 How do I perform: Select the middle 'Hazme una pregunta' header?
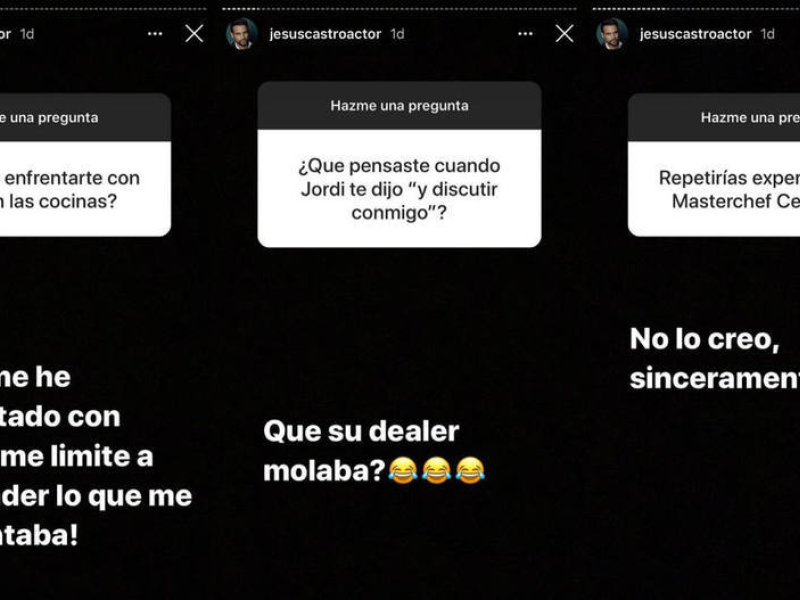(x=399, y=106)
